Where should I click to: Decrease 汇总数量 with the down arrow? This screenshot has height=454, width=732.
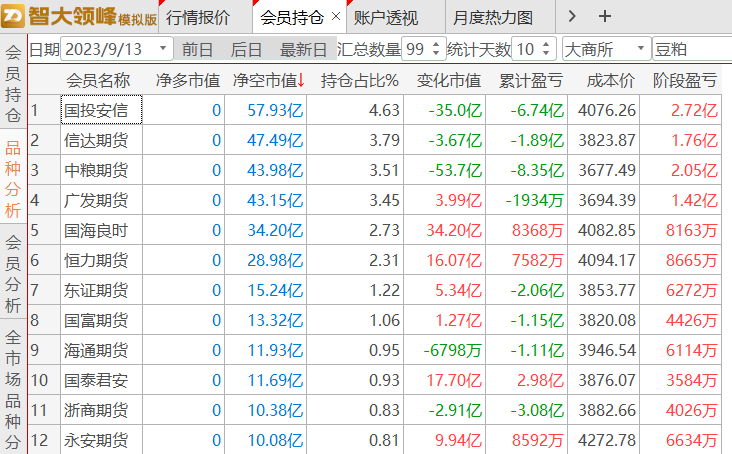pos(436,53)
